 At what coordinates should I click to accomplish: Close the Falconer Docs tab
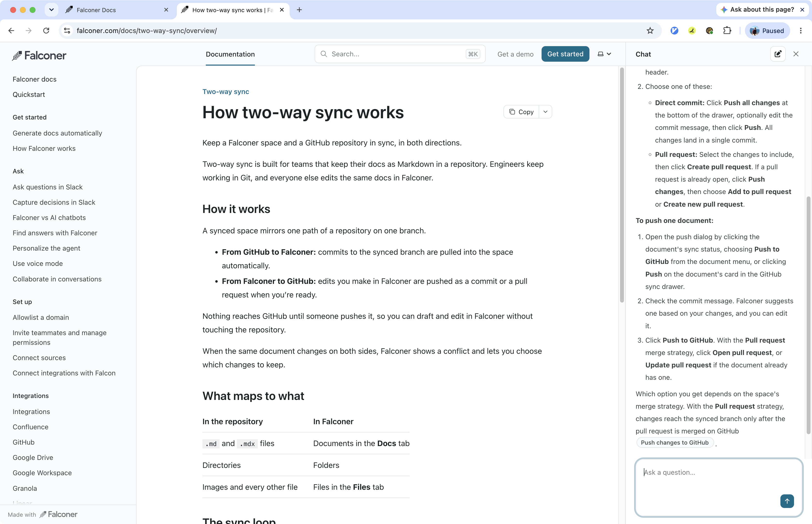click(166, 10)
